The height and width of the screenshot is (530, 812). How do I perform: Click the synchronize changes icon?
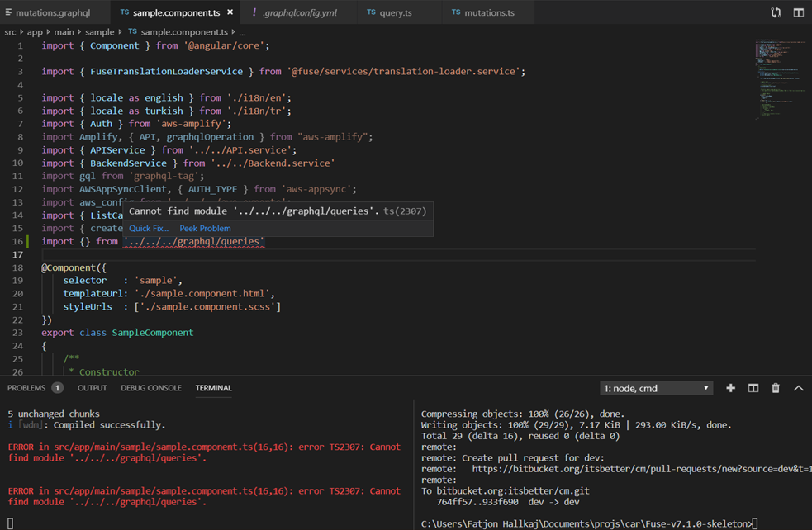click(774, 12)
